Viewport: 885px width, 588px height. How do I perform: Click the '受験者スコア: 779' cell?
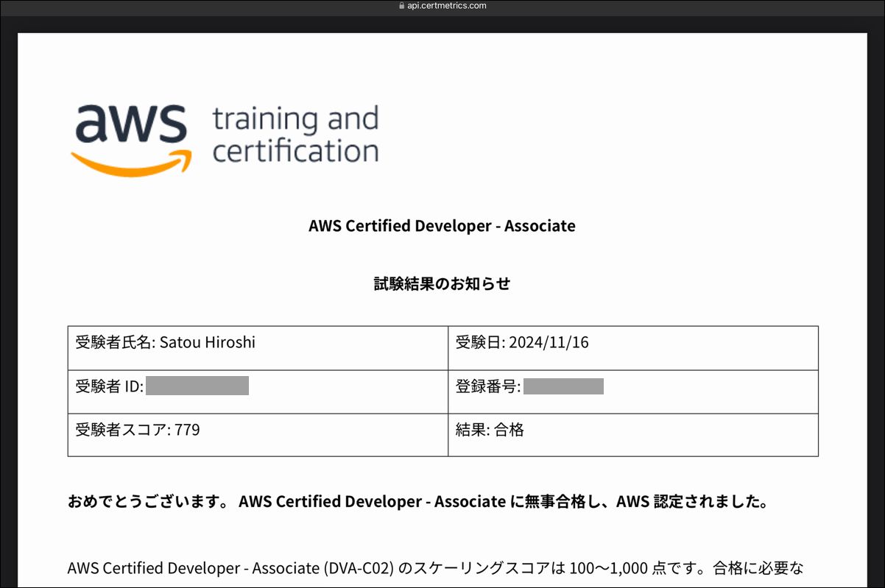[x=258, y=435]
